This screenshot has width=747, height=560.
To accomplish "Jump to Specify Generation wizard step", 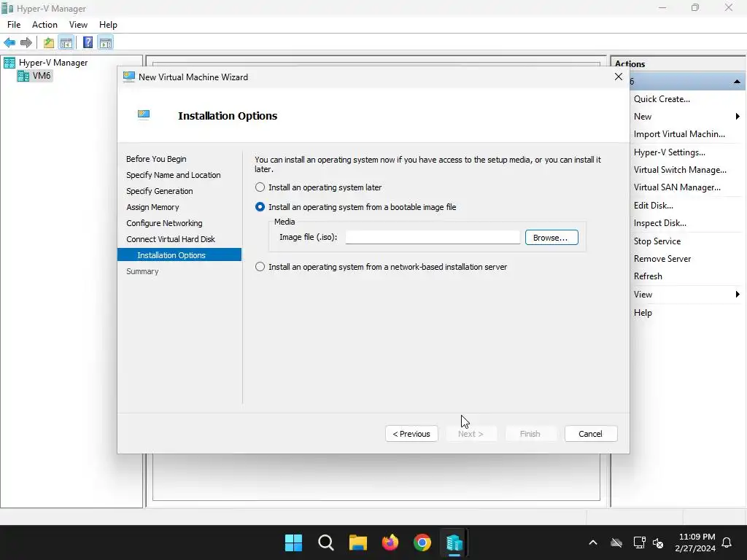I will (x=160, y=191).
